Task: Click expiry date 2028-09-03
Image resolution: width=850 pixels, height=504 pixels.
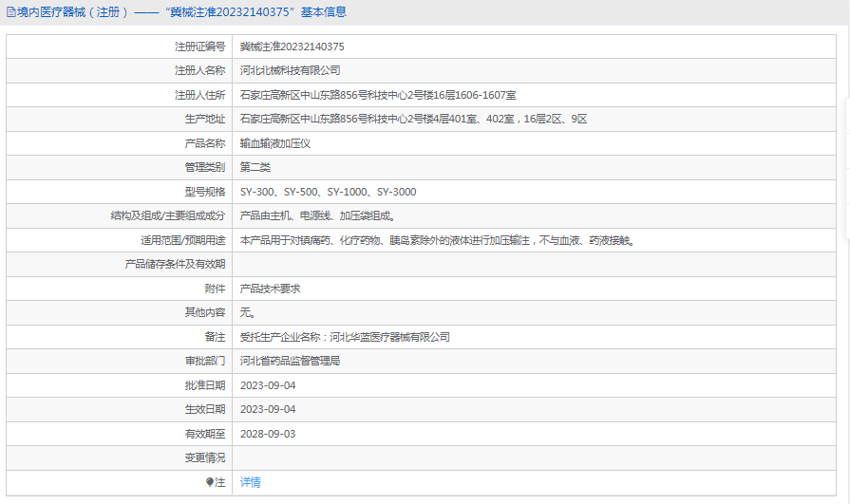Action: [x=268, y=434]
